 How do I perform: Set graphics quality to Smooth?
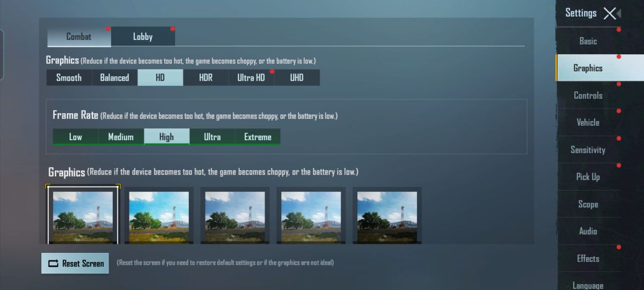[69, 77]
